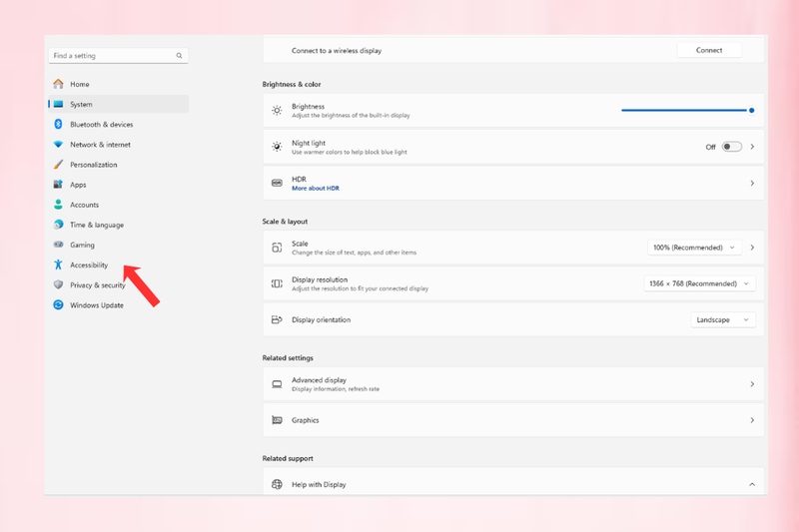This screenshot has width=799, height=532.
Task: Collapse the Help with Display section
Action: [x=752, y=484]
